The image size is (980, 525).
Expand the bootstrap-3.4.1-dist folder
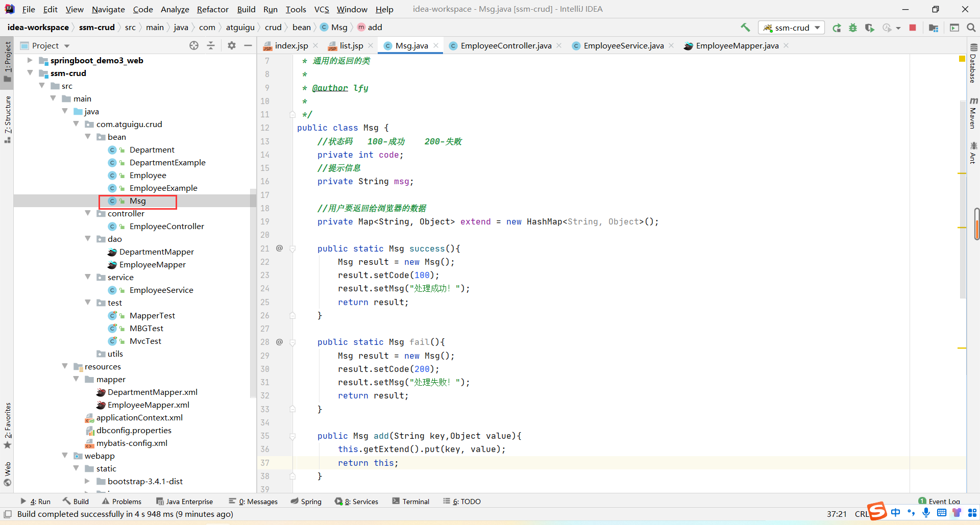pyautogui.click(x=87, y=481)
